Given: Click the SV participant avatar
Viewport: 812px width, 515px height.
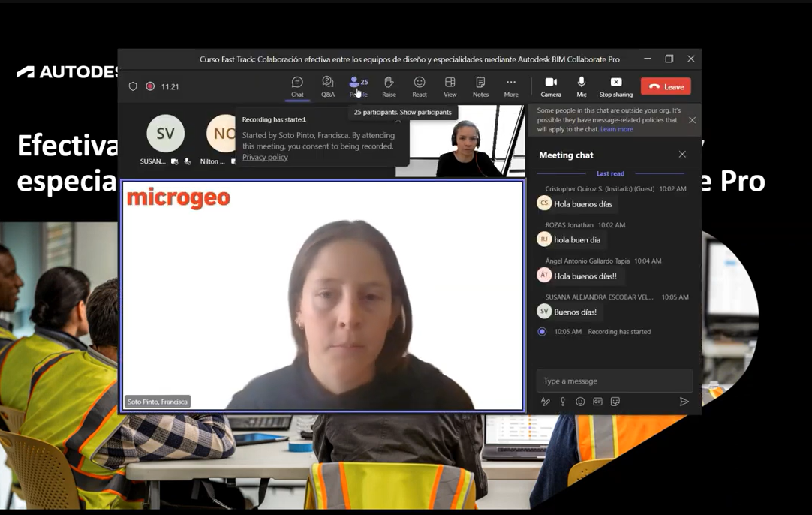Looking at the screenshot, I should [166, 133].
